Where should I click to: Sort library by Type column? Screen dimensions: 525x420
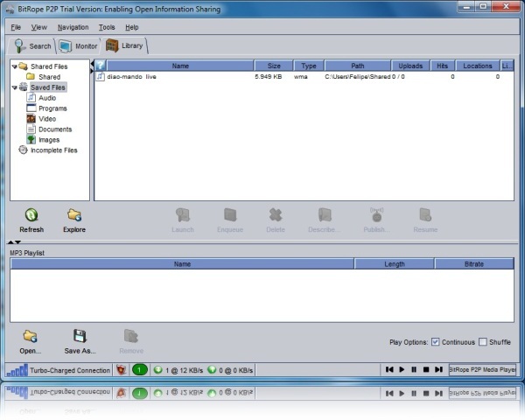click(x=308, y=66)
